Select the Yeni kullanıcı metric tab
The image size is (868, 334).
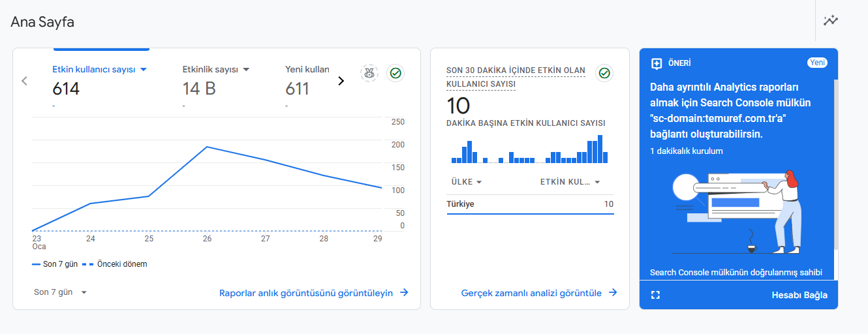(x=307, y=69)
